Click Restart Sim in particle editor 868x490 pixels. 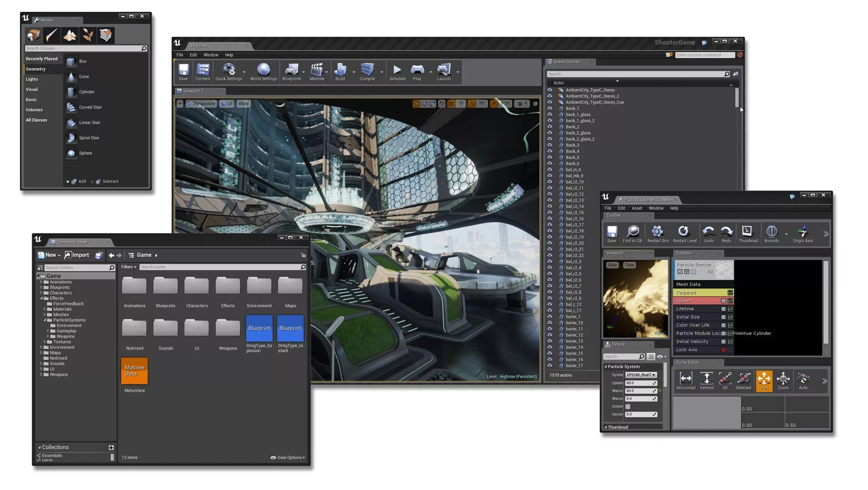(658, 234)
